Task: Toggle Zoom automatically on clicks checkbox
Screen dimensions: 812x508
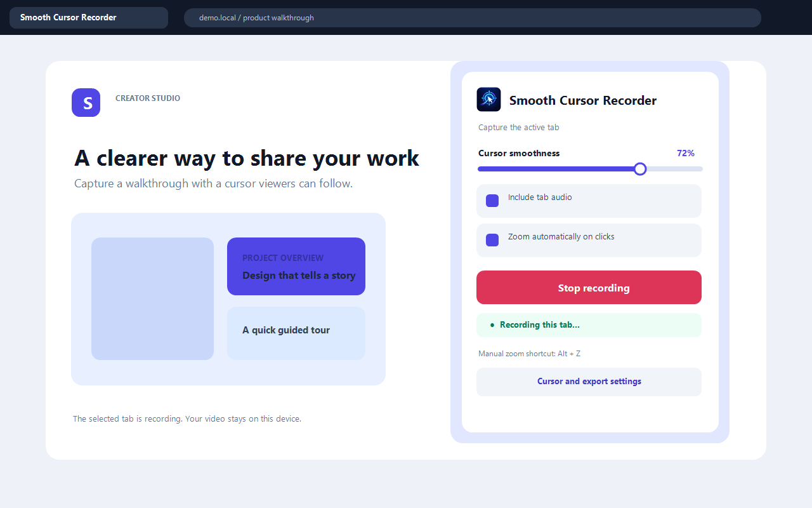Action: point(492,240)
